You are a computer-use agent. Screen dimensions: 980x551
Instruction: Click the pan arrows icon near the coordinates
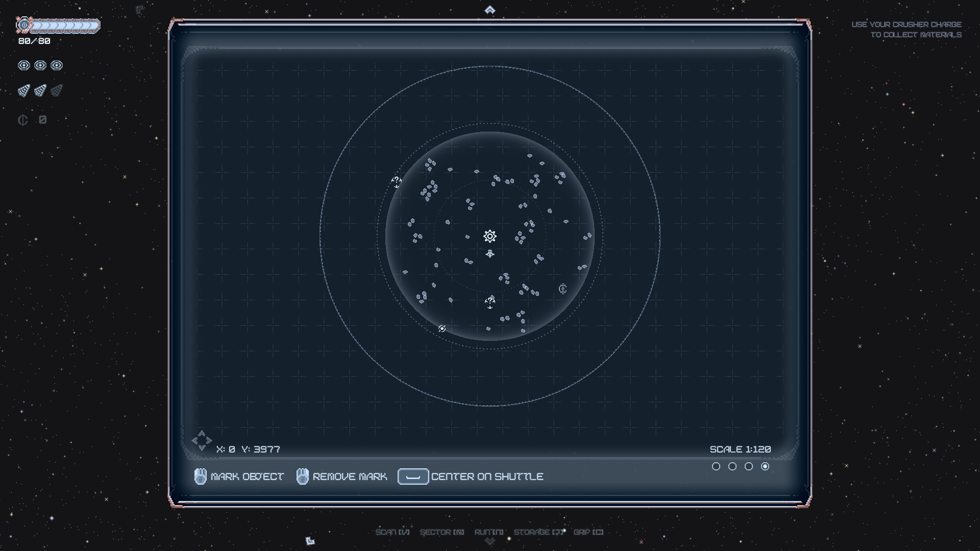[x=202, y=440]
